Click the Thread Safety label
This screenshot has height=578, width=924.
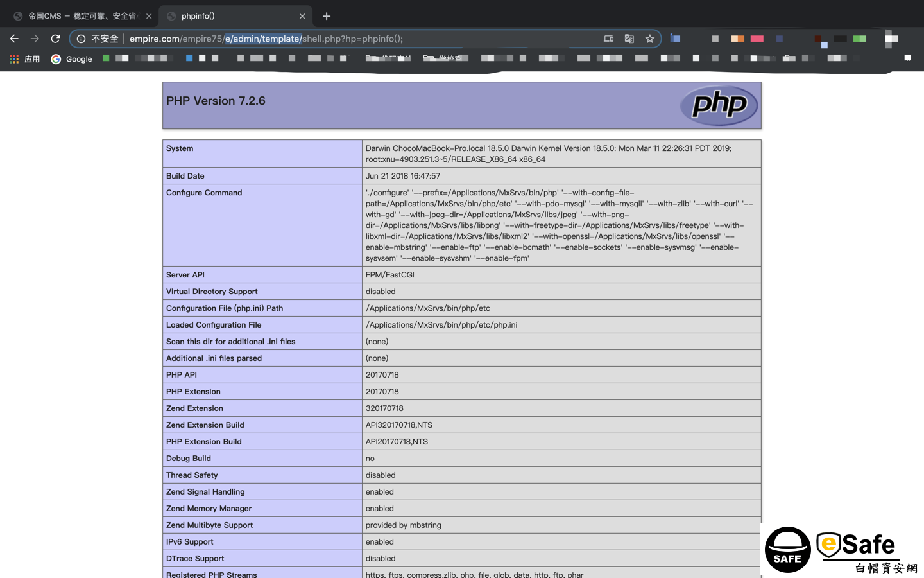pos(192,475)
